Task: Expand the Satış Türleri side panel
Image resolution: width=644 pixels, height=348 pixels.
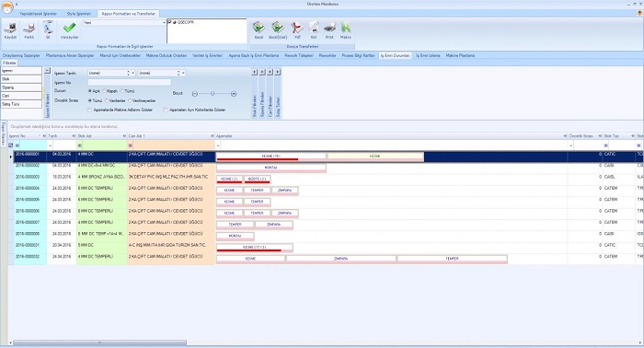Action: [278, 72]
